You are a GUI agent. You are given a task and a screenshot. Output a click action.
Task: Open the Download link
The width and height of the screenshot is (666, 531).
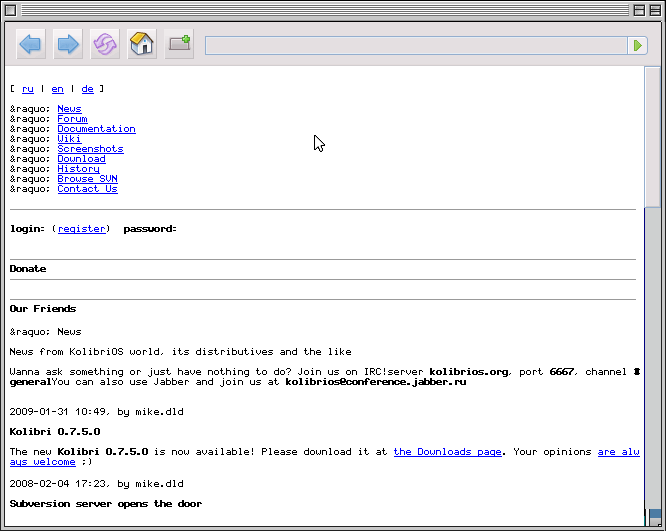[82, 159]
